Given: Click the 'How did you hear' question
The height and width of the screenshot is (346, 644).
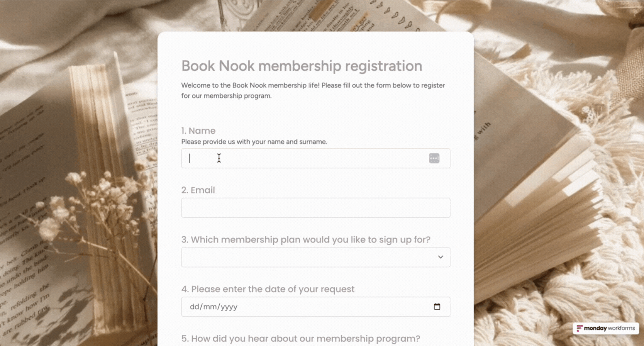Looking at the screenshot, I should pos(301,338).
